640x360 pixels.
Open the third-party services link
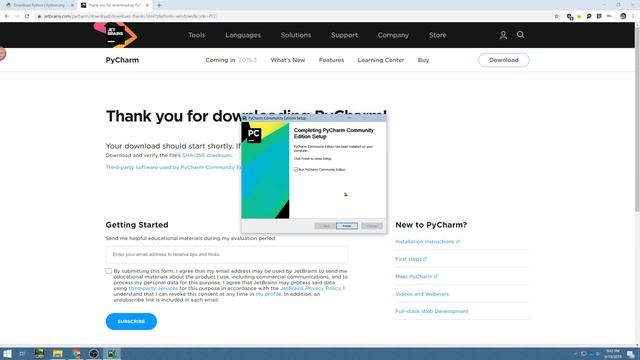pos(153,288)
